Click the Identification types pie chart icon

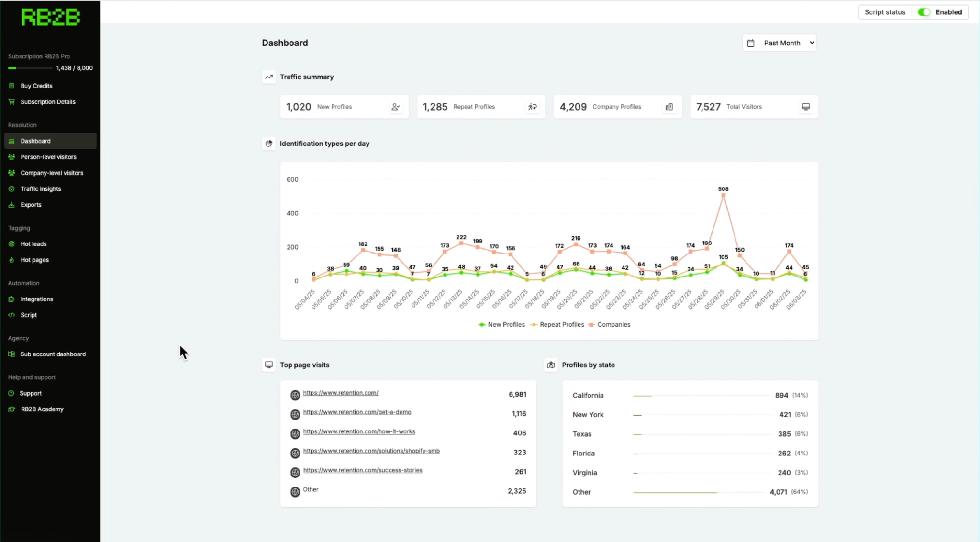click(269, 144)
